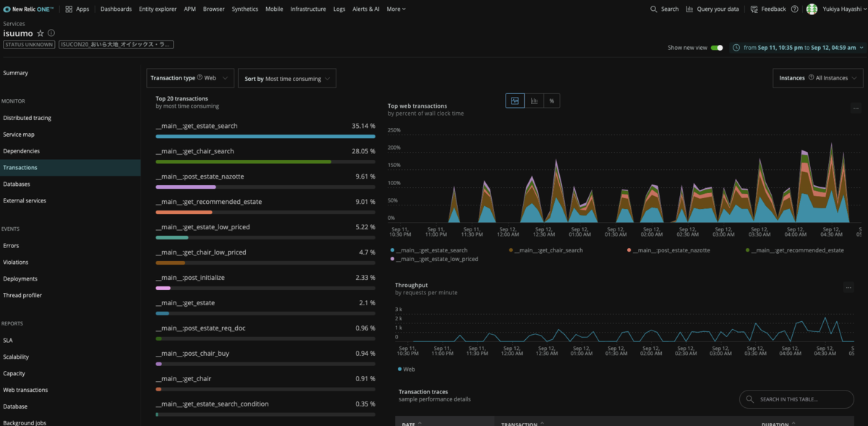Click the ISUCON20 account tag

116,44
